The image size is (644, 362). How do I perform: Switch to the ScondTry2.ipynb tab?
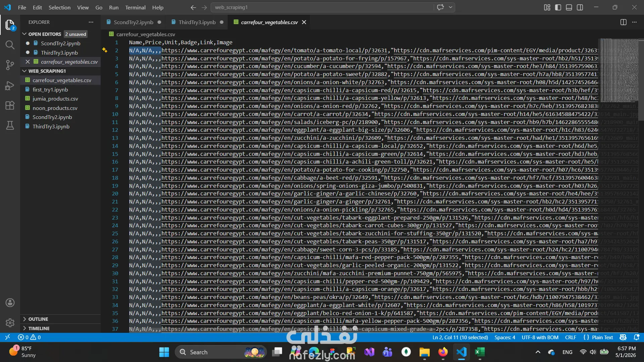(x=133, y=22)
